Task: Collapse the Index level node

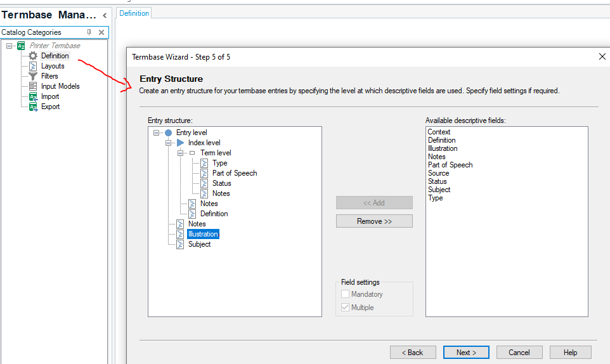Action: coord(168,143)
